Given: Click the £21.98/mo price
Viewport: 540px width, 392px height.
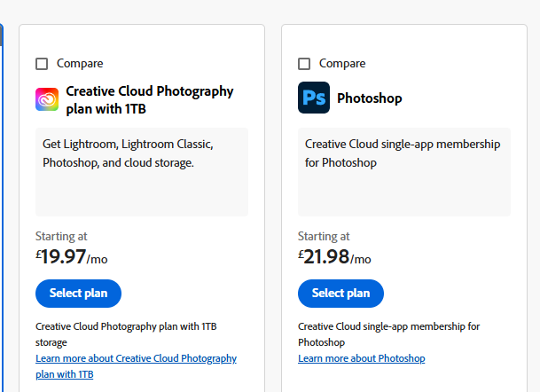Looking at the screenshot, I should (x=334, y=257).
